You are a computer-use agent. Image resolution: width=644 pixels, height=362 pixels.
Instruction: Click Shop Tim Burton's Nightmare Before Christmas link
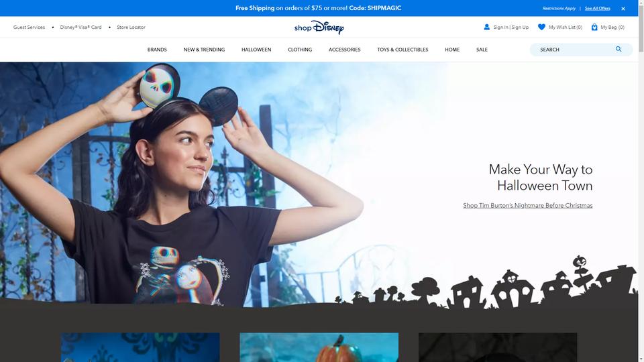528,205
